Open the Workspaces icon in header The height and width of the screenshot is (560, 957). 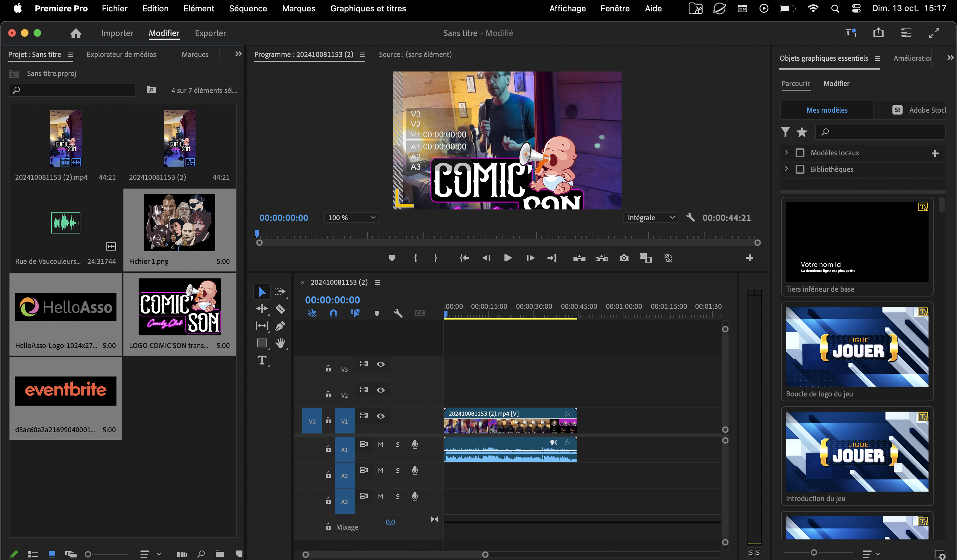click(x=906, y=33)
